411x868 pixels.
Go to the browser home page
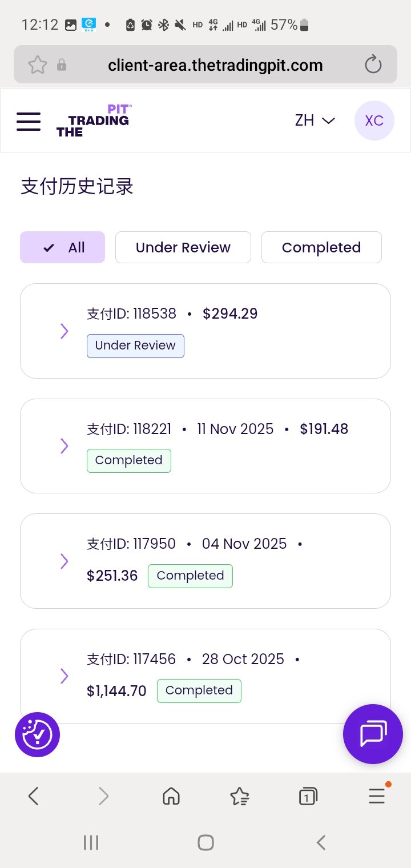[x=171, y=795]
